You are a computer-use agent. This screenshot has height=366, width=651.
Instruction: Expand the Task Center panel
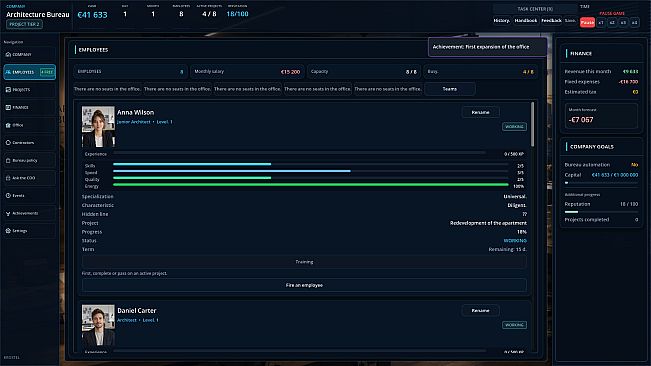click(535, 9)
